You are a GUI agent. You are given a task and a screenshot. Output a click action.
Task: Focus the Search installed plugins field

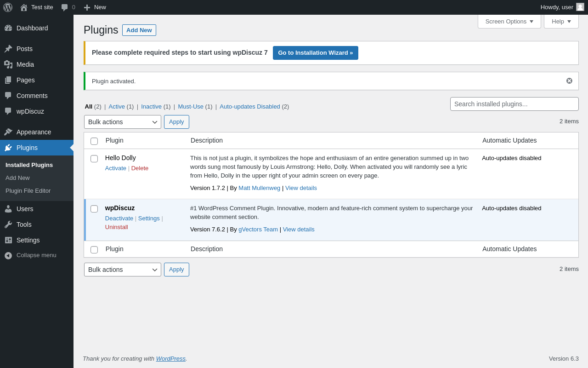click(x=514, y=104)
